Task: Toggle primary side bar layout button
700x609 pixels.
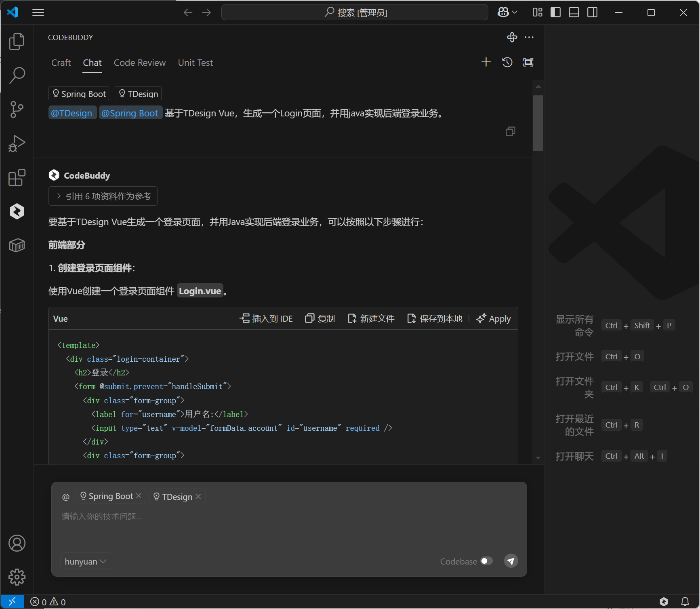Action: [555, 13]
